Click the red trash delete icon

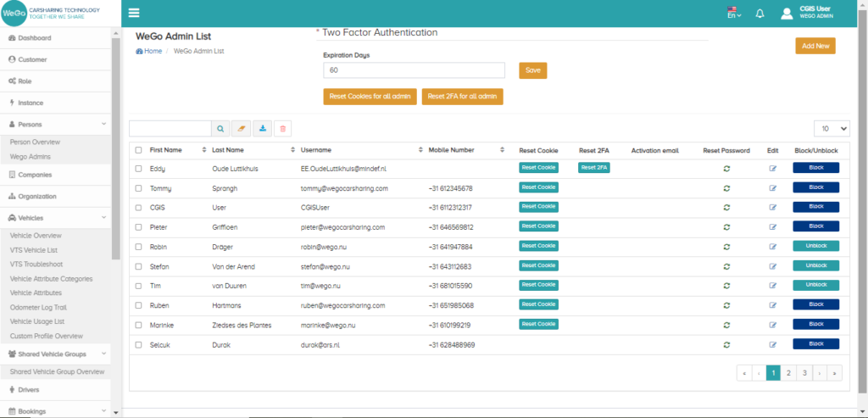click(283, 129)
